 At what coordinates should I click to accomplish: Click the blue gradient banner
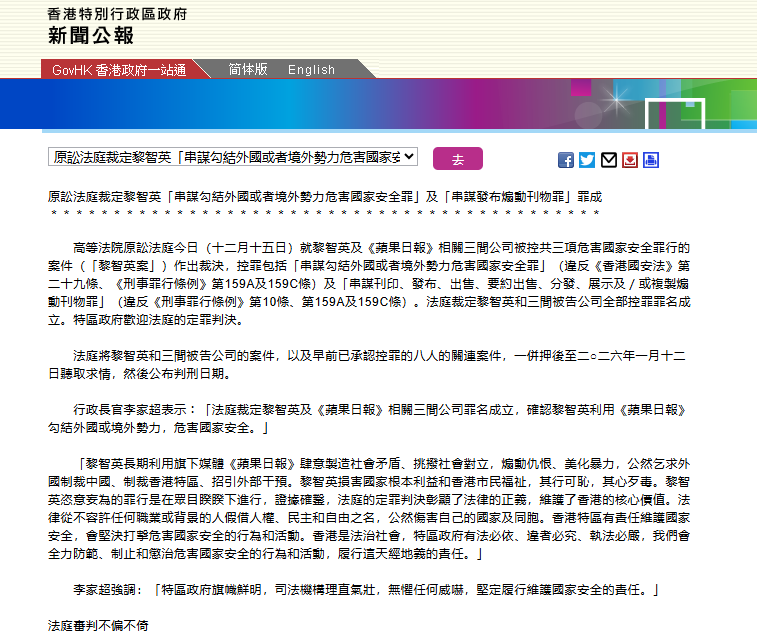point(400,103)
